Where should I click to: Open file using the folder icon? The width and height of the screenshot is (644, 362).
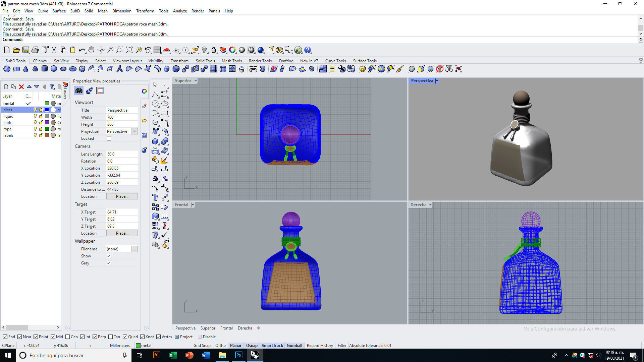[x=16, y=50]
